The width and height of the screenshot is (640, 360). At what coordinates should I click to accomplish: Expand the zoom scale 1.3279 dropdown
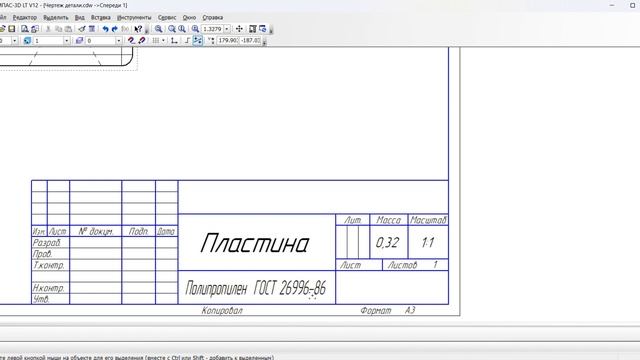click(x=227, y=29)
